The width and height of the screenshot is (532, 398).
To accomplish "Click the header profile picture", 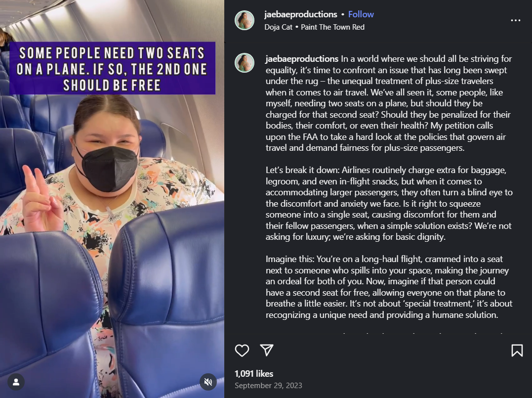I will (x=245, y=20).
